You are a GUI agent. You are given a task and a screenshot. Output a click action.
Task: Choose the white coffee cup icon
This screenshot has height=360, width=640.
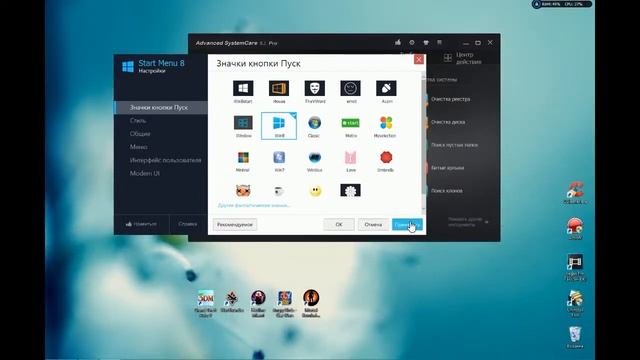click(279, 191)
